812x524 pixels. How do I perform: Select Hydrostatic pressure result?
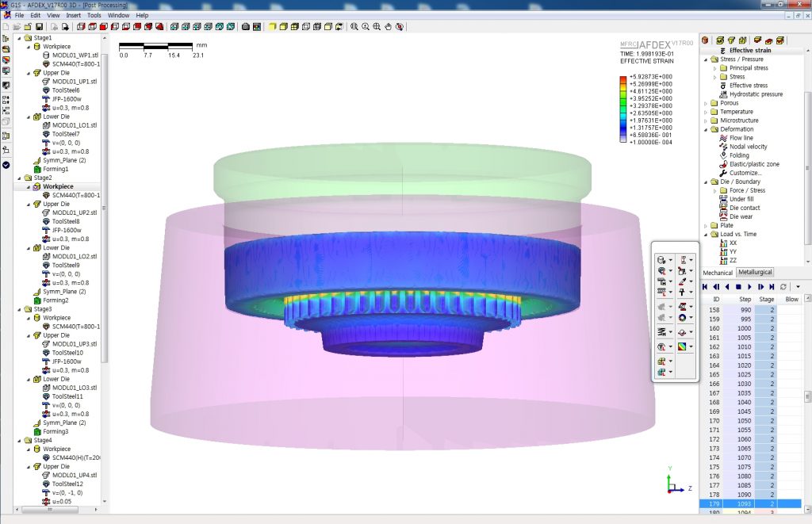coord(756,94)
